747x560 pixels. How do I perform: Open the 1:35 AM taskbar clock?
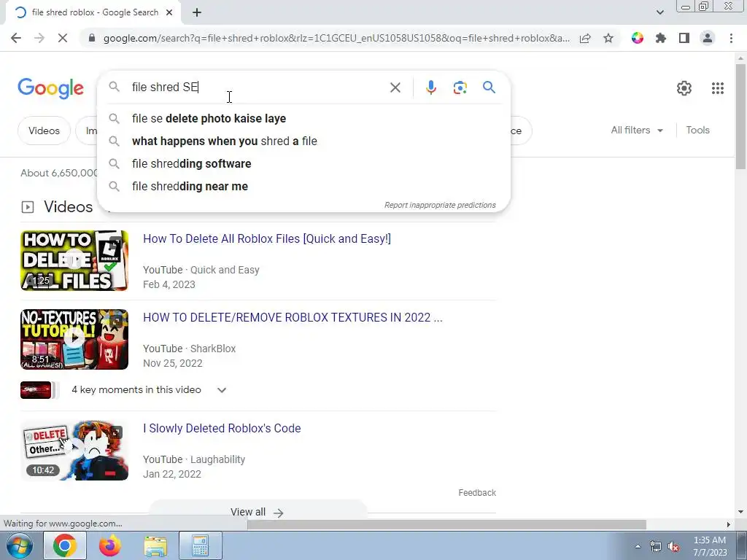coord(710,546)
